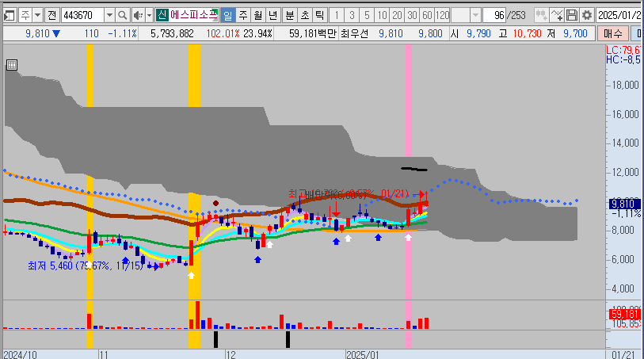Select the 30 interval button

click(x=413, y=16)
